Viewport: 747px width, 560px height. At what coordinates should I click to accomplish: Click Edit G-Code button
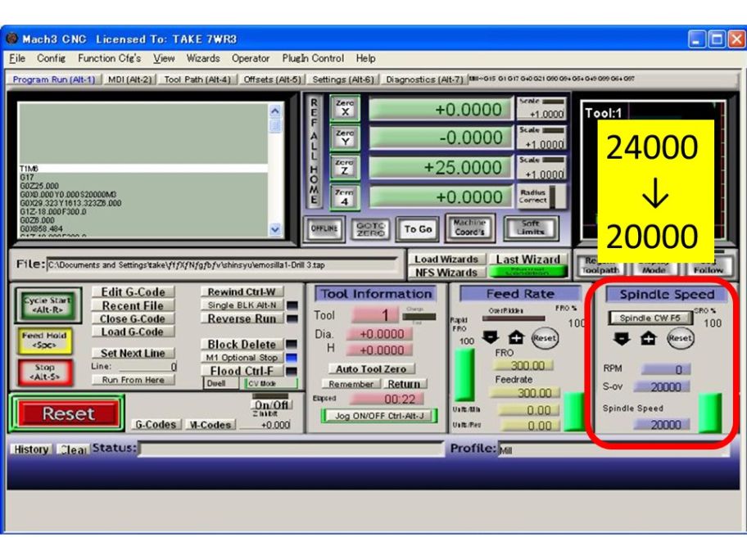pyautogui.click(x=133, y=292)
